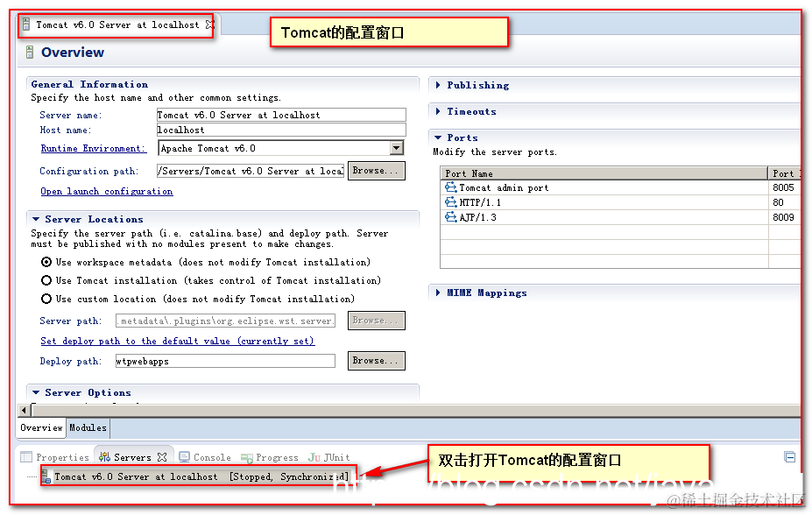Expand the Timeouts section
The height and width of the screenshot is (515, 812).
(x=438, y=111)
